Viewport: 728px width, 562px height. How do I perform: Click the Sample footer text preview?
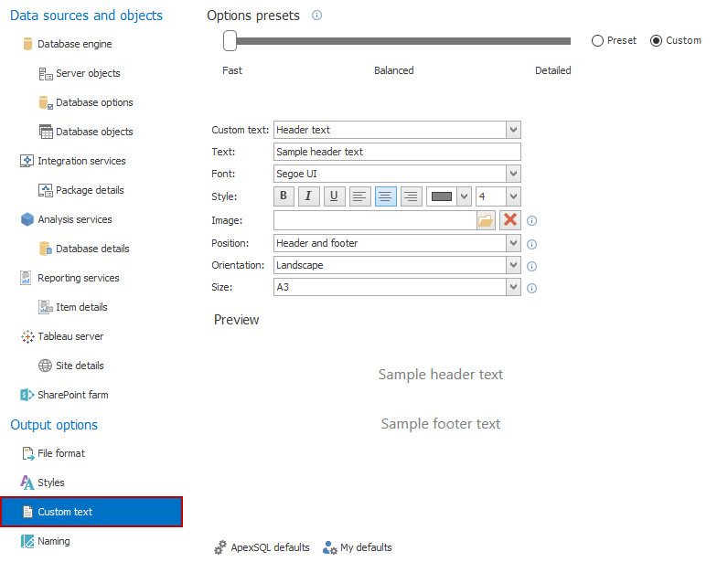coord(441,424)
